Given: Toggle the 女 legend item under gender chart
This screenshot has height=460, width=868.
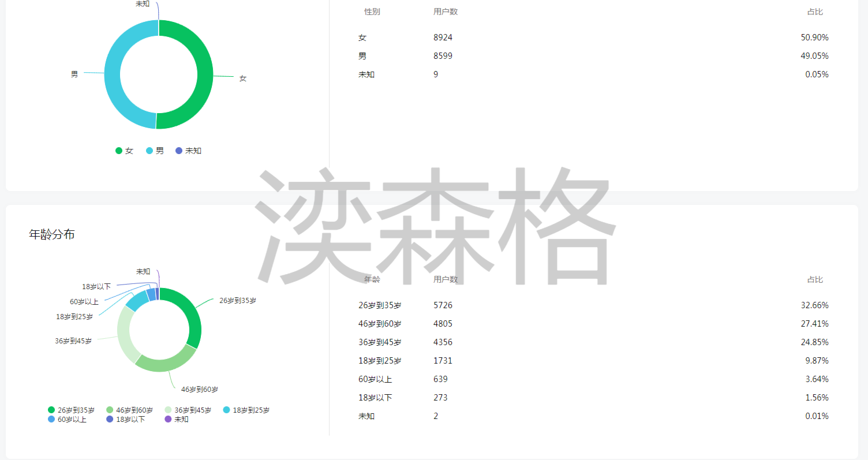Looking at the screenshot, I should click(x=124, y=151).
